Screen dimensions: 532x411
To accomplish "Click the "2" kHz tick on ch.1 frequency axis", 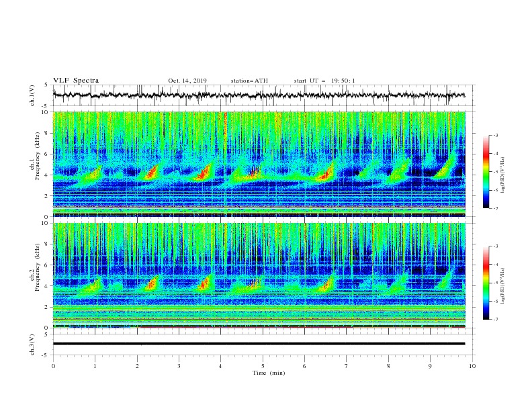I will [x=48, y=195].
